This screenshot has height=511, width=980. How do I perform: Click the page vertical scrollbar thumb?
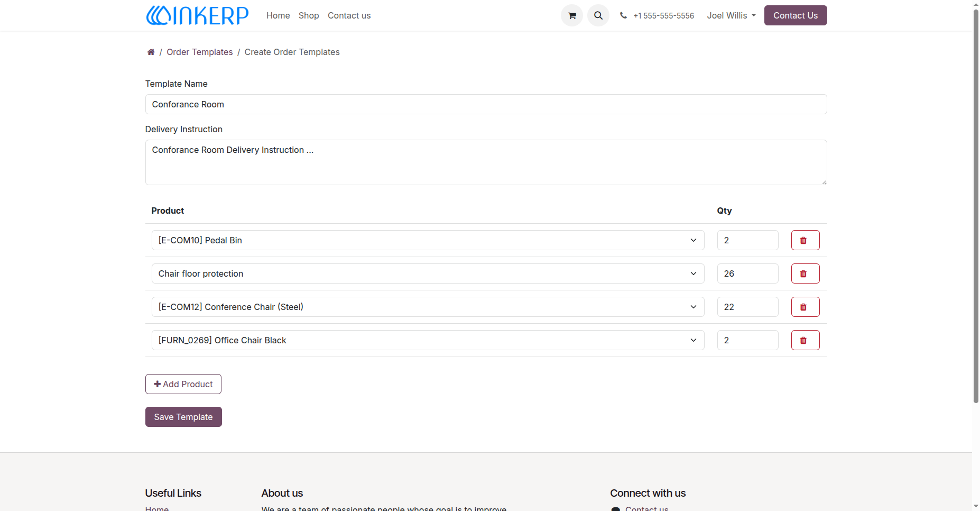click(x=976, y=205)
